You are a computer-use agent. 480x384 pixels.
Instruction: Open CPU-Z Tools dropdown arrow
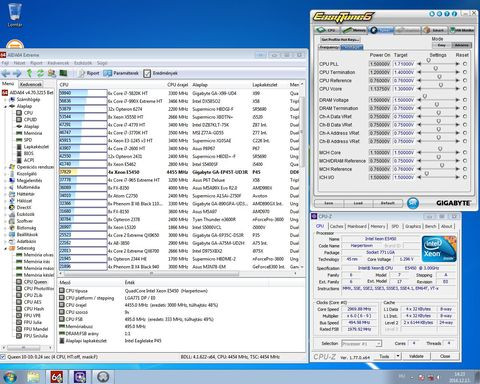click(398, 356)
